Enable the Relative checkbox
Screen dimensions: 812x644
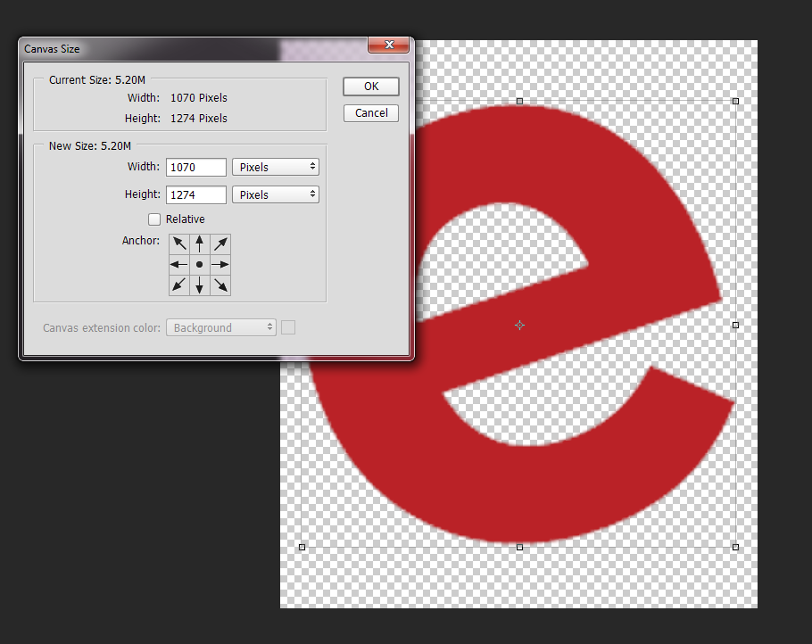point(153,219)
